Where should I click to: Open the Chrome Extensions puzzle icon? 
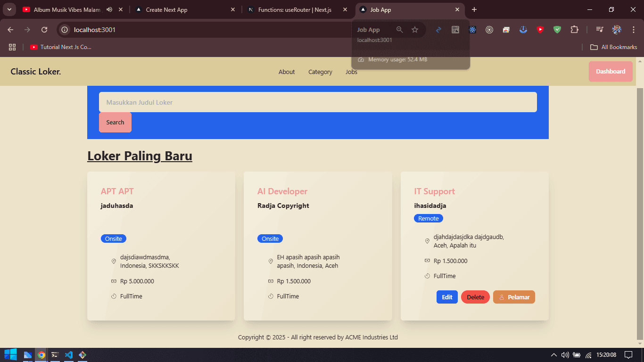pyautogui.click(x=574, y=30)
